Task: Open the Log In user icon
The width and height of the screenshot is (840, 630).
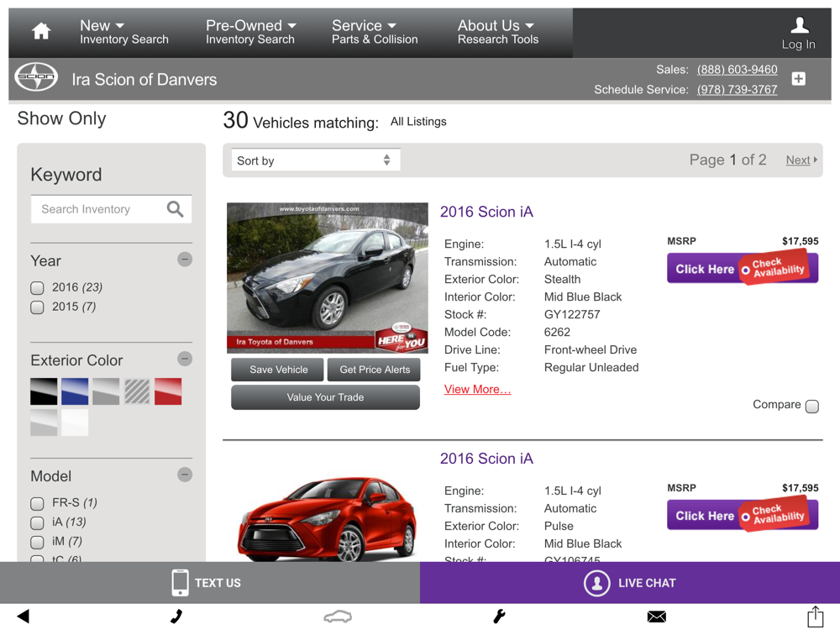Action: point(799,24)
